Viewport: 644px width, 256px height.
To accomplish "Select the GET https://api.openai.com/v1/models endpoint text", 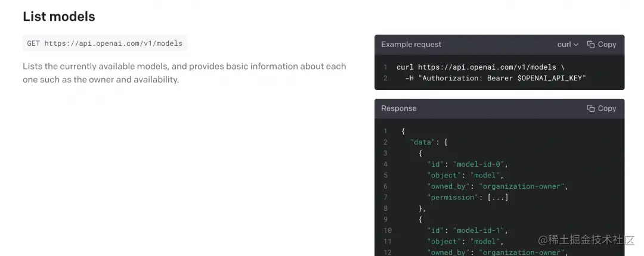I will tap(105, 43).
